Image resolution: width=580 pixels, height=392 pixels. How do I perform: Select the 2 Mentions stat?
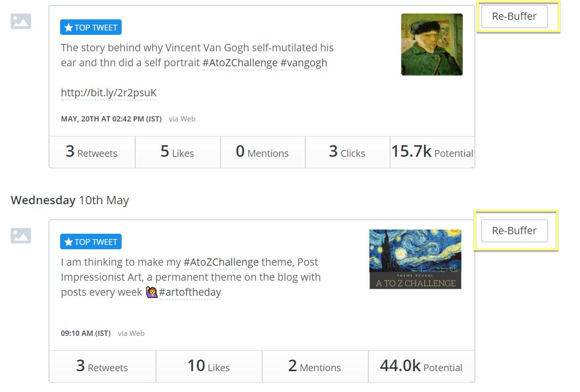[x=315, y=366]
